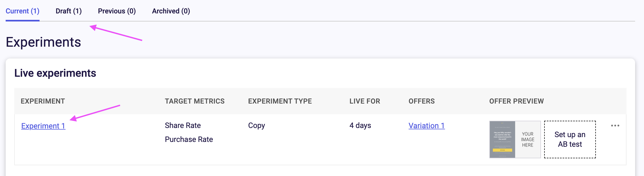The width and height of the screenshot is (644, 176).
Task: Click the Set up an AB test box
Action: coord(570,140)
